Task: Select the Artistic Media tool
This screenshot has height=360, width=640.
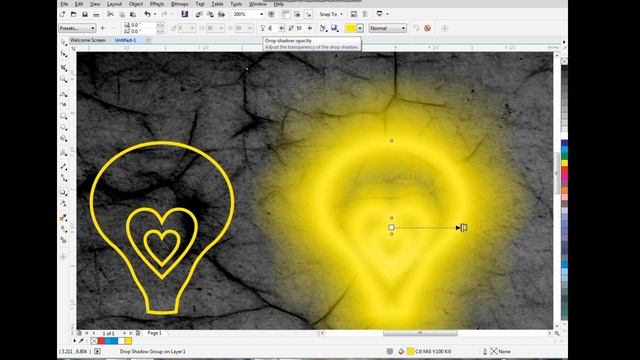Action: (x=64, y=104)
